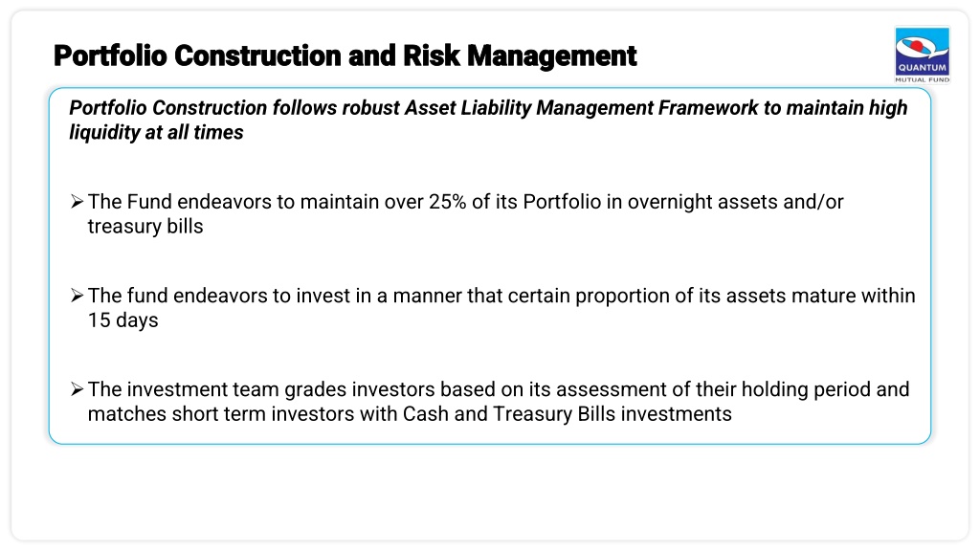The width and height of the screenshot is (980, 551).
Task: Click the red swirl graphic in the logo
Action: [917, 46]
